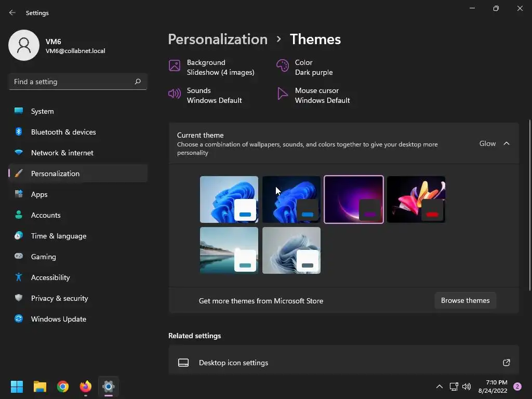Click the Color palette icon
This screenshot has height=399, width=532.
[x=282, y=65]
